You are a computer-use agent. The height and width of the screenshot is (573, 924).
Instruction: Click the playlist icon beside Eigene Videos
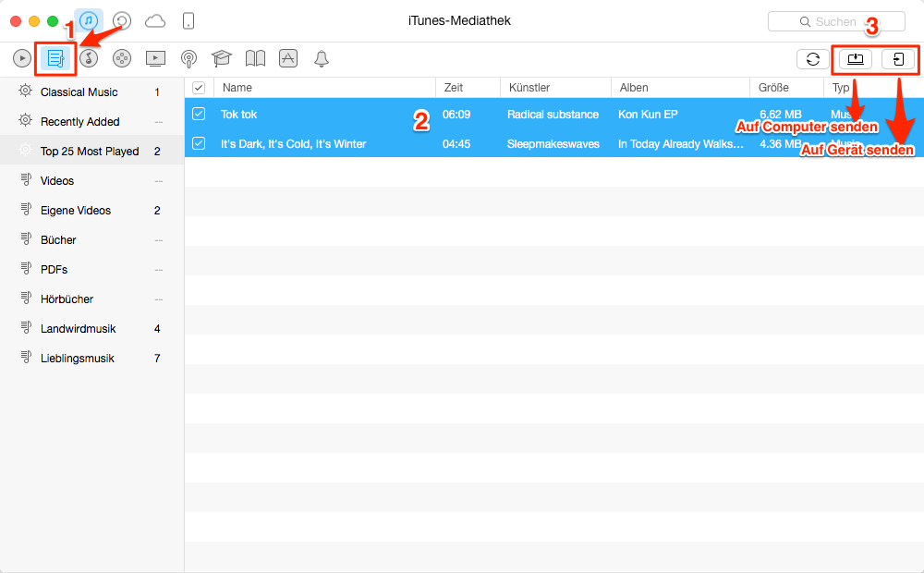pyautogui.click(x=26, y=209)
